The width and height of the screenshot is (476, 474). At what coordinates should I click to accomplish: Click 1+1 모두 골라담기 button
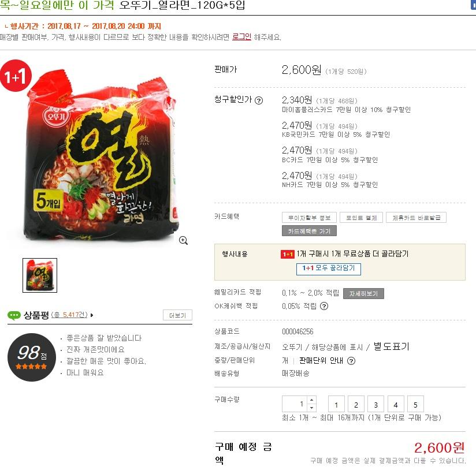tap(329, 268)
